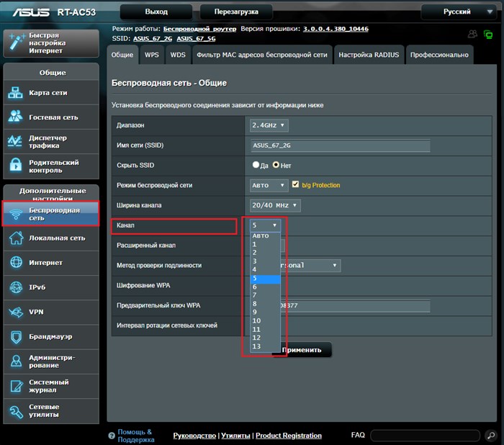Open the Диапазон 2.4GHz dropdown
504x445 pixels.
269,125
